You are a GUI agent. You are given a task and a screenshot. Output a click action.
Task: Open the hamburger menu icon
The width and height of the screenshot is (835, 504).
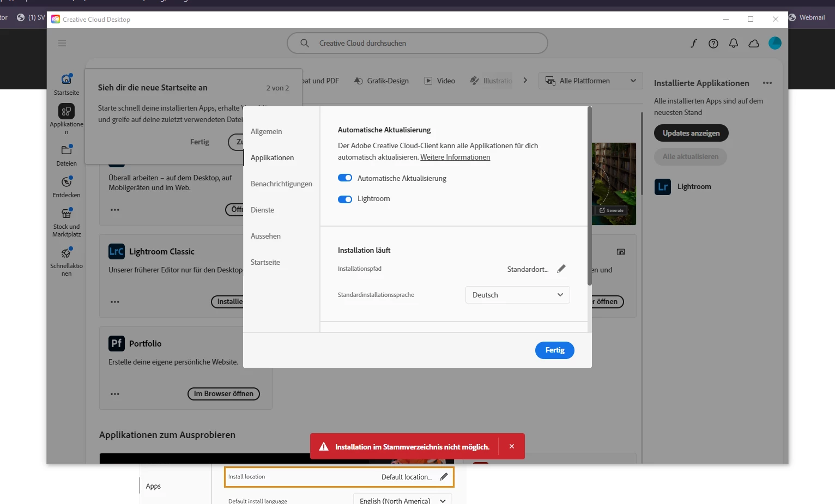coord(62,43)
